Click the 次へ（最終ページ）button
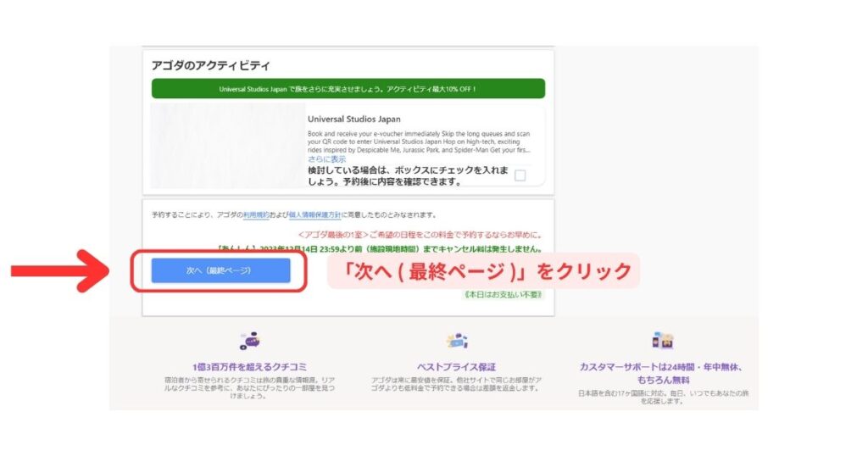Image resolution: width=868 pixels, height=456 pixels. coord(221,270)
